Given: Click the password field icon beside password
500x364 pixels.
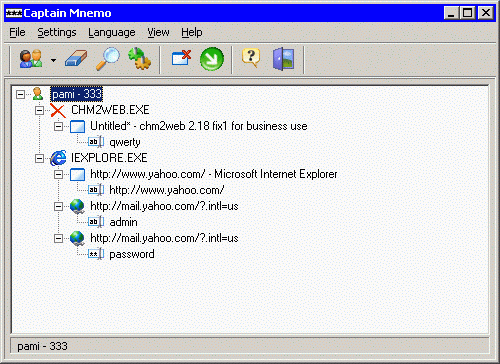Looking at the screenshot, I should tap(96, 254).
